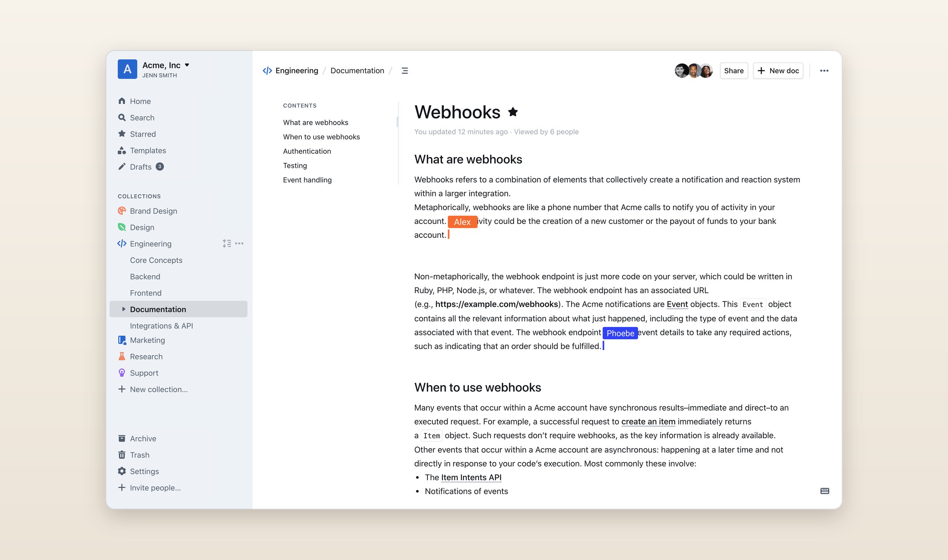Viewport: 948px width, 560px height.
Task: Click the Acme workspace logo
Action: click(x=127, y=69)
